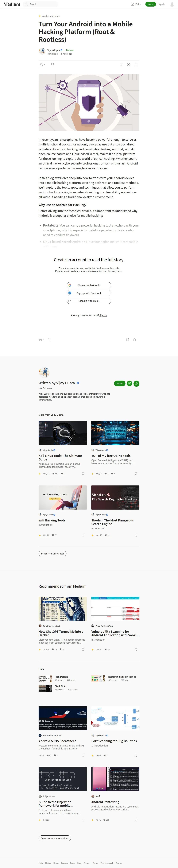Play the Listen audio button
Image resolution: width=178 pixels, height=868 pixels.
pos(128,64)
